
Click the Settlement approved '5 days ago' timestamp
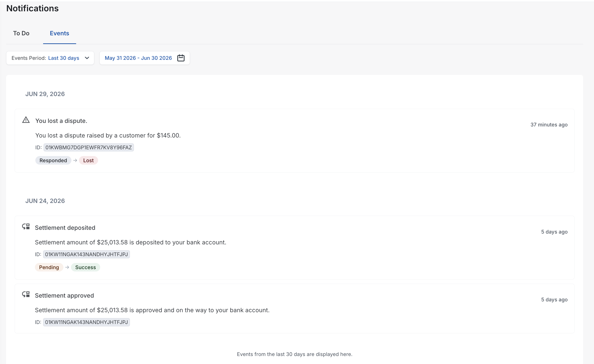pos(554,300)
